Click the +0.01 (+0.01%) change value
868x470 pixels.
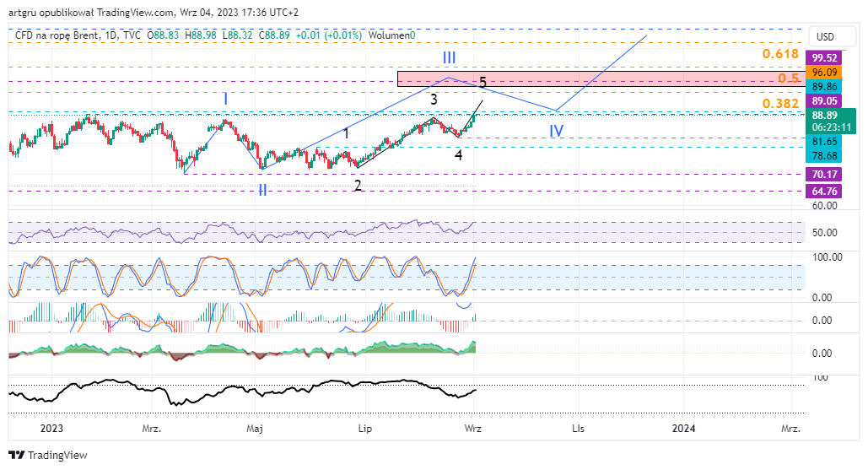pyautogui.click(x=329, y=35)
